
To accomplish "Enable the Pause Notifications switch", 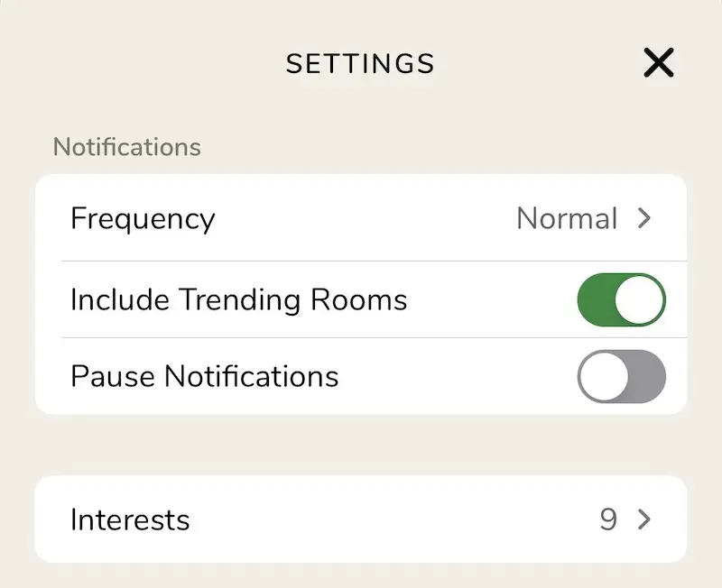I will pos(621,376).
